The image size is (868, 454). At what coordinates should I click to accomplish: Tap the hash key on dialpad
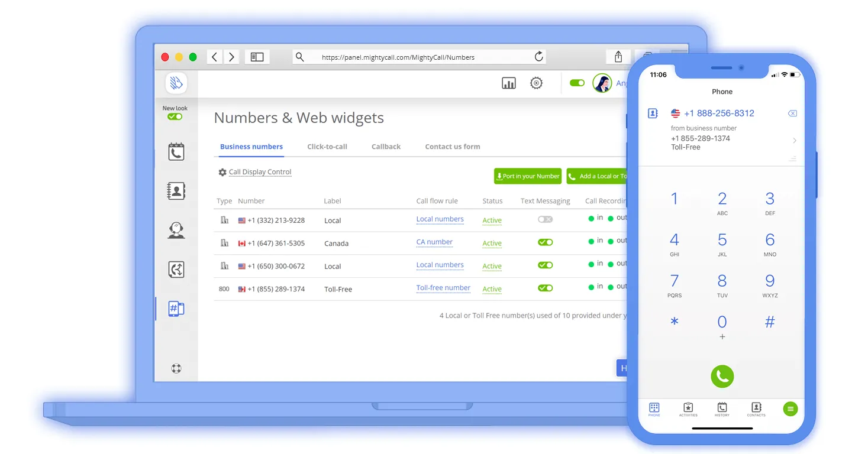click(770, 322)
